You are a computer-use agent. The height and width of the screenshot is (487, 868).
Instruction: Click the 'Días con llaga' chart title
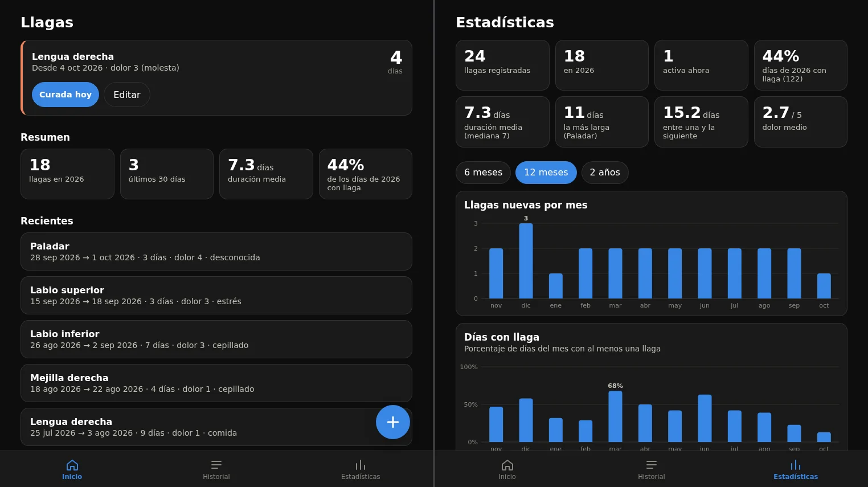(502, 337)
